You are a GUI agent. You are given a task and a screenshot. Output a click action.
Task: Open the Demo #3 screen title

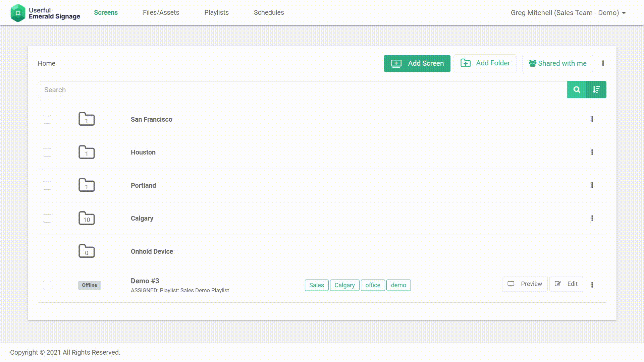145,281
